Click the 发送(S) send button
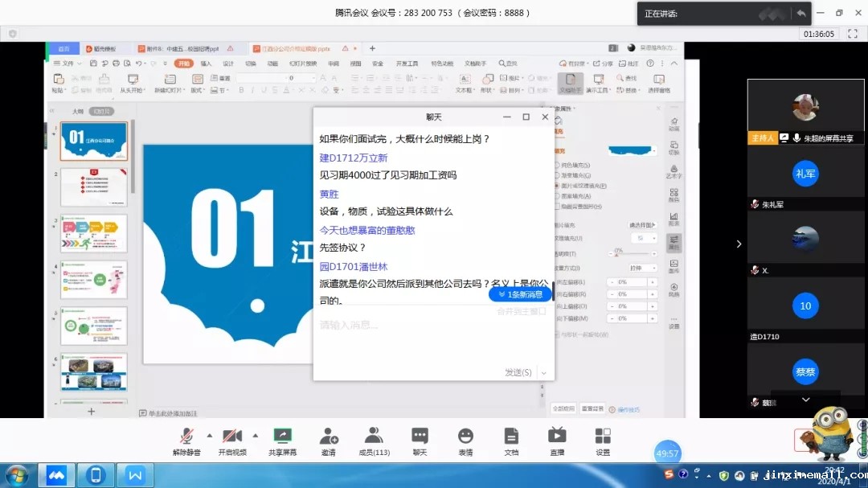The image size is (868, 488). [x=518, y=373]
